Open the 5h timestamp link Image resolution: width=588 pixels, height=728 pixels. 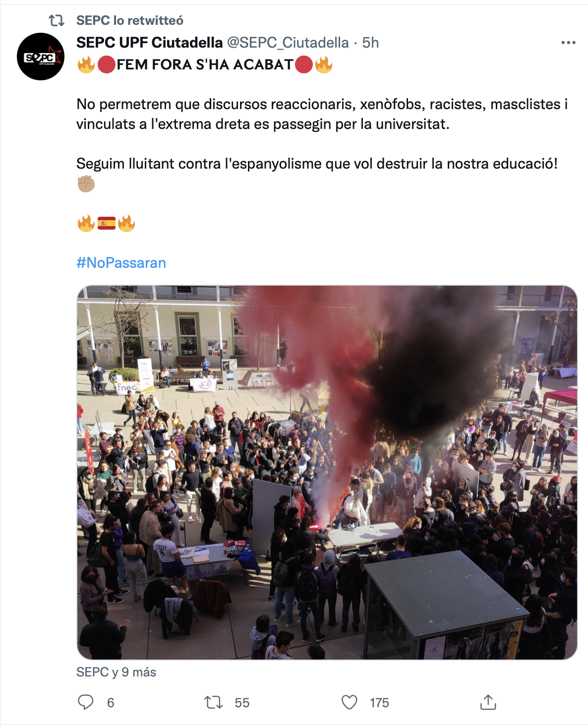[370, 43]
